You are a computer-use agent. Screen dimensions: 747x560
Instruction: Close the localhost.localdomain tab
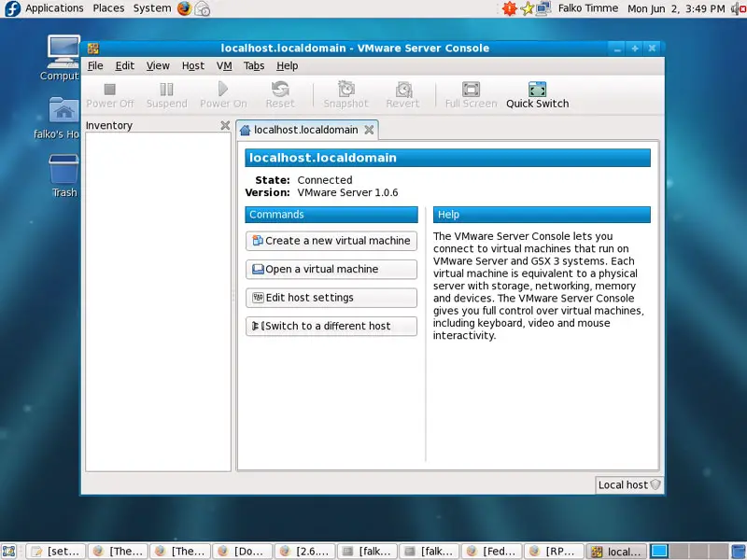click(369, 130)
